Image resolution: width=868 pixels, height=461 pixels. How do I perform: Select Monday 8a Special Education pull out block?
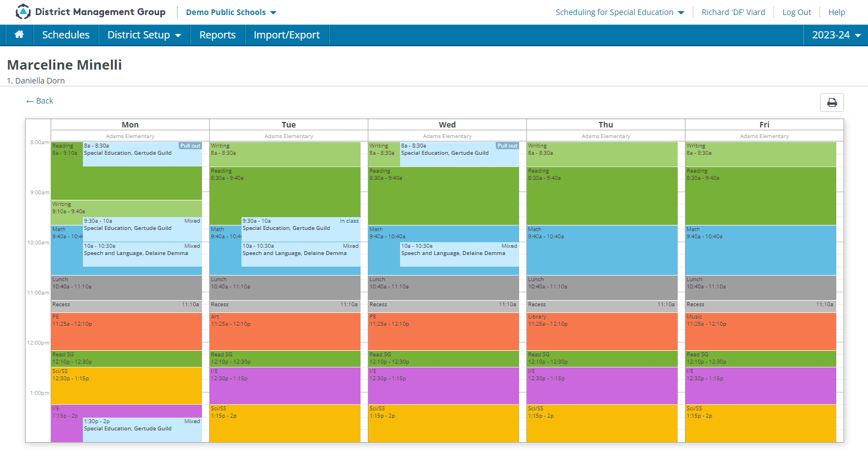pyautogui.click(x=142, y=154)
